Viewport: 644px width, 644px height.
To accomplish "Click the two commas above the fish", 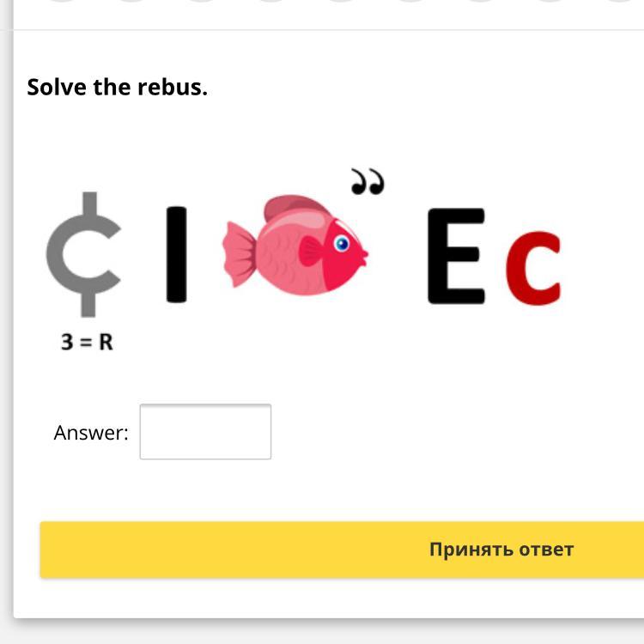I will click(368, 181).
